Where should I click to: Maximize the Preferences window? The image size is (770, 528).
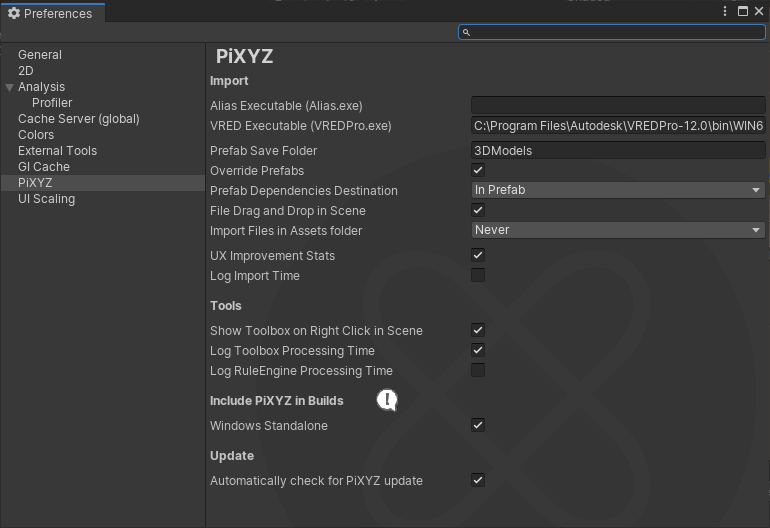tap(743, 11)
